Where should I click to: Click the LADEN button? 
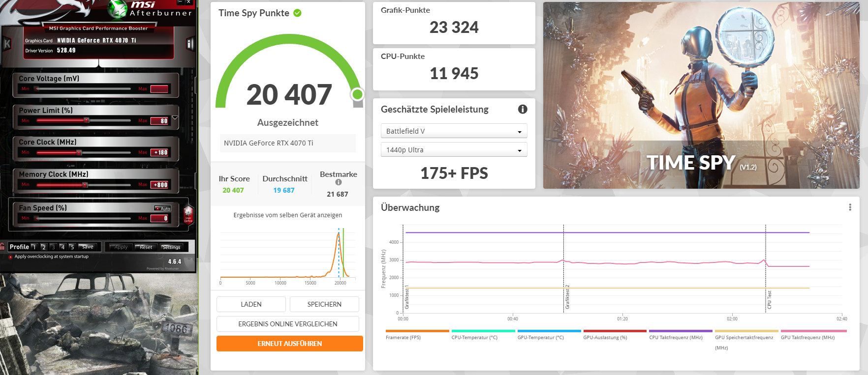[x=251, y=304]
